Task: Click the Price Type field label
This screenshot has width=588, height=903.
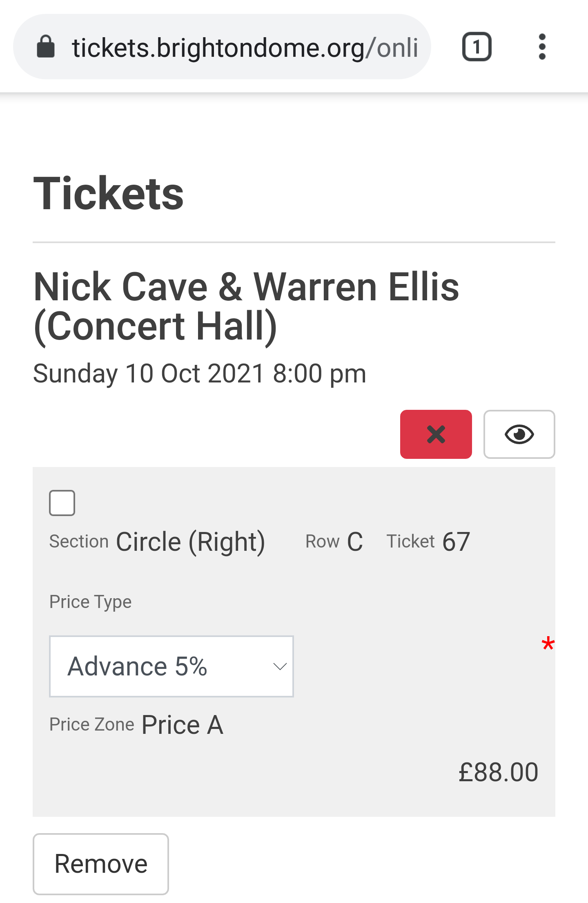Action: pos(91,602)
